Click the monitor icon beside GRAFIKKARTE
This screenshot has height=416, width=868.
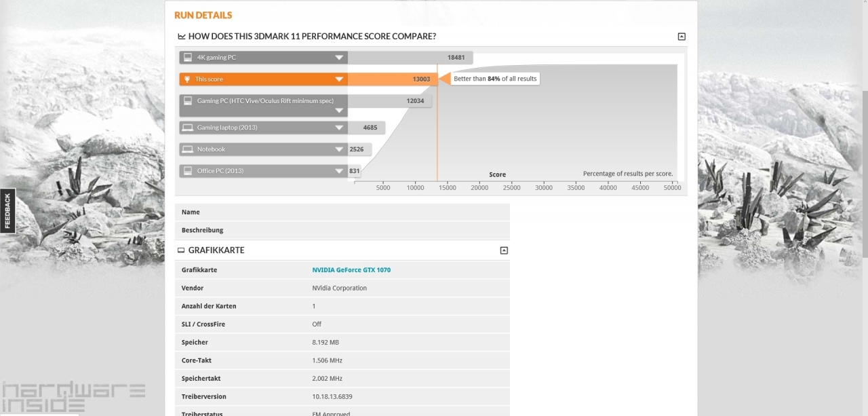[x=181, y=250]
